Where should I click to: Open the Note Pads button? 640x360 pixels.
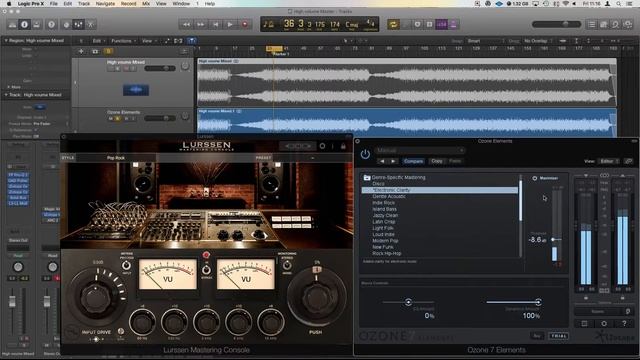pyautogui.click(x=604, y=24)
